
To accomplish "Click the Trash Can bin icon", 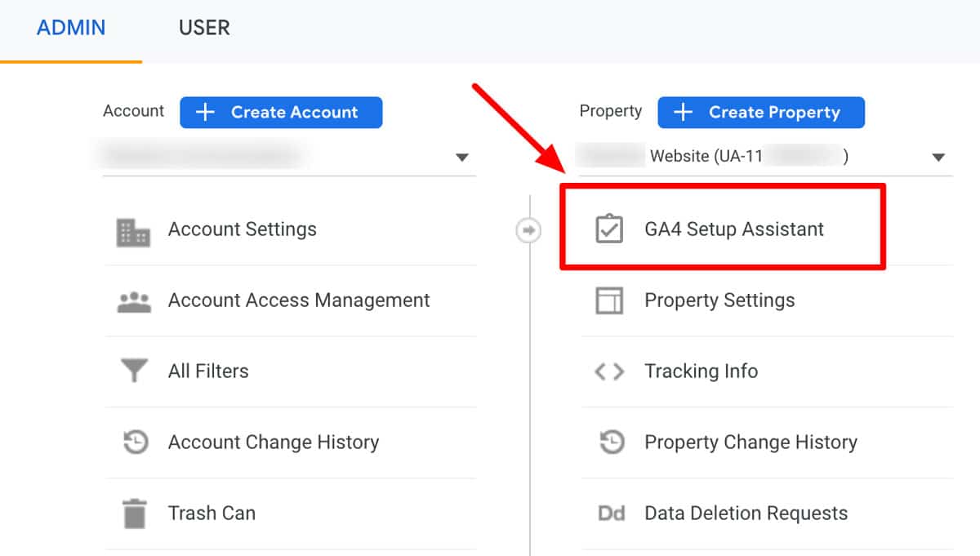I will (x=134, y=514).
